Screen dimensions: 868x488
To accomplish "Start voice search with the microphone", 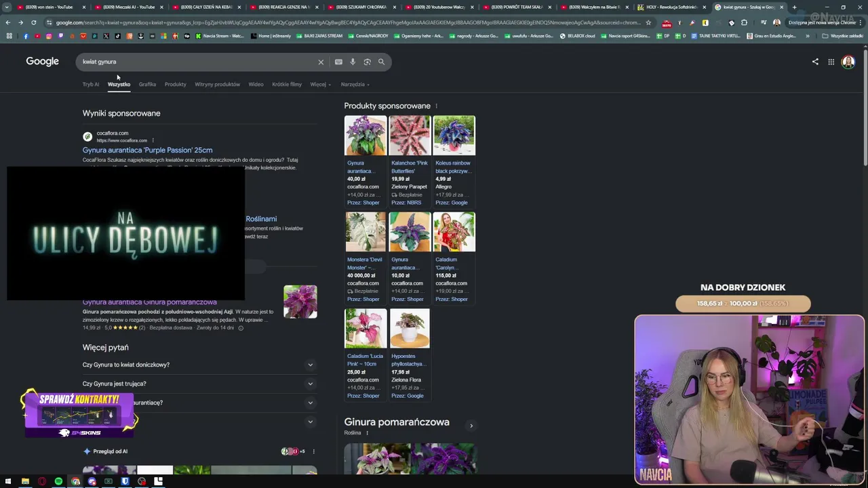I will pos(353,62).
